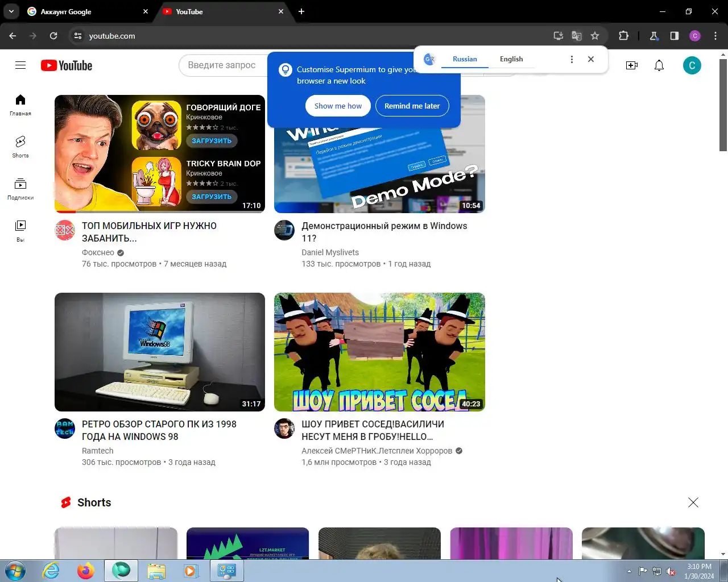Click the page vertical scrollbar thumb
The height and width of the screenshot is (582, 728).
723,105
